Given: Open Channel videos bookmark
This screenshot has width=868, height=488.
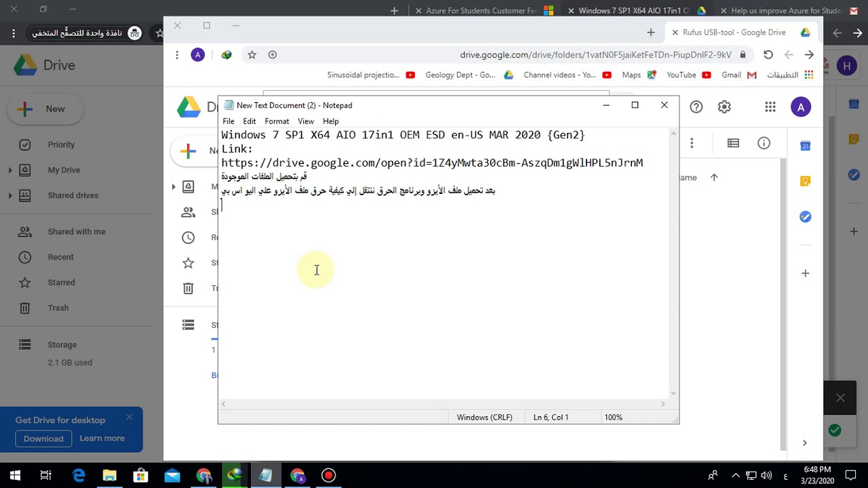Looking at the screenshot, I should 568,75.
